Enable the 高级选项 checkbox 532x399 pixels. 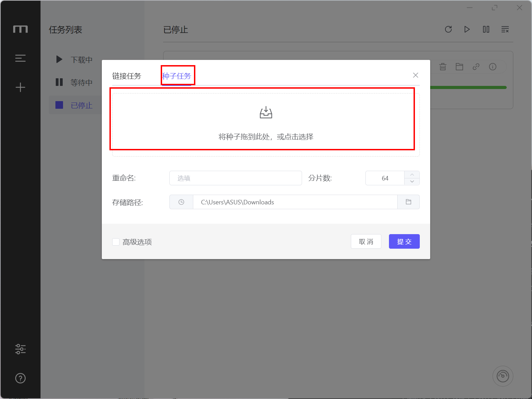(116, 242)
